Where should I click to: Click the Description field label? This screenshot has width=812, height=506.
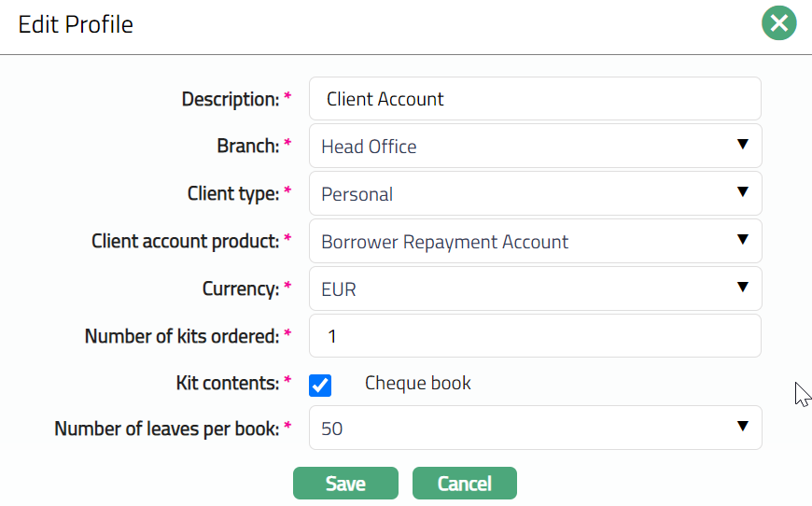click(x=230, y=99)
